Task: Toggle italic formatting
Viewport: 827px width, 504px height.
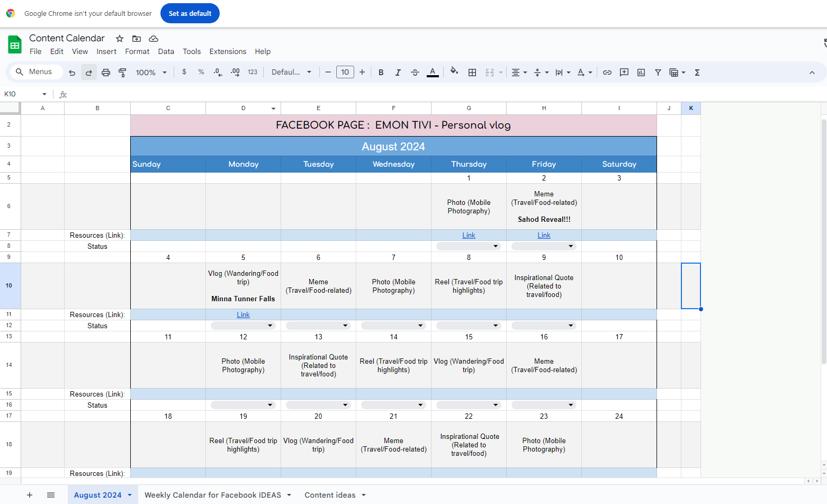Action: tap(398, 73)
